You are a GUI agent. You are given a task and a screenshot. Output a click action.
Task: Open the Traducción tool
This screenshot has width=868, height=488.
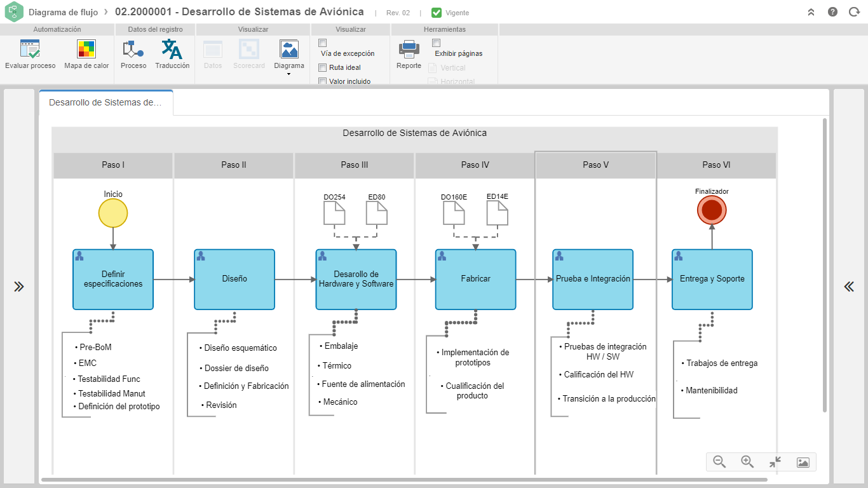172,50
